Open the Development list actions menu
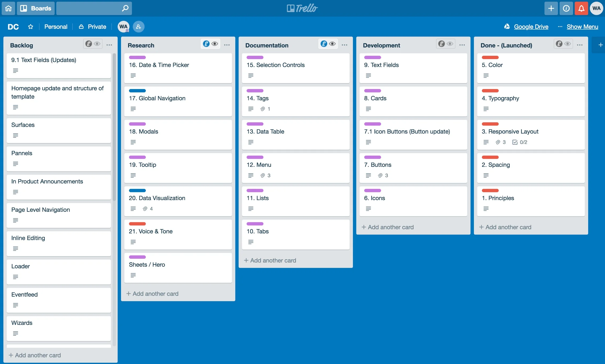Screen dimensions: 605x364 (x=462, y=45)
